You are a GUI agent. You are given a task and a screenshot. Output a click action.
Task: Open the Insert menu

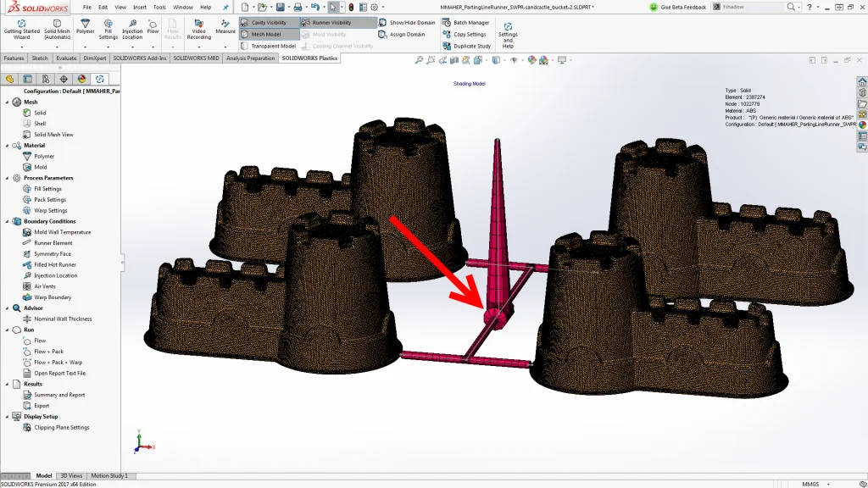(139, 7)
